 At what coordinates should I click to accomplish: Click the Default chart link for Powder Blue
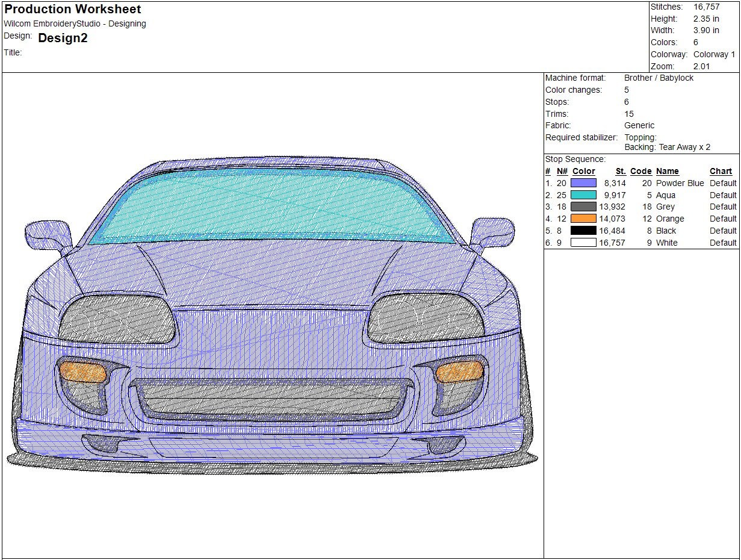723,183
